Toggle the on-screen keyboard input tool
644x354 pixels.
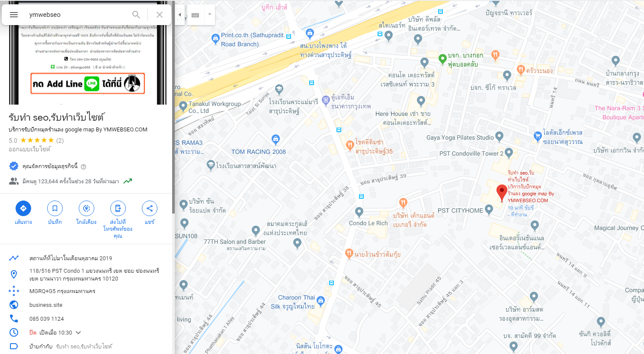(195, 15)
